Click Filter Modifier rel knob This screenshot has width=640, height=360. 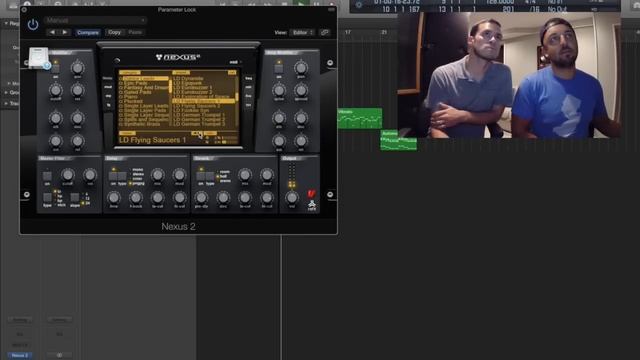pos(78,141)
